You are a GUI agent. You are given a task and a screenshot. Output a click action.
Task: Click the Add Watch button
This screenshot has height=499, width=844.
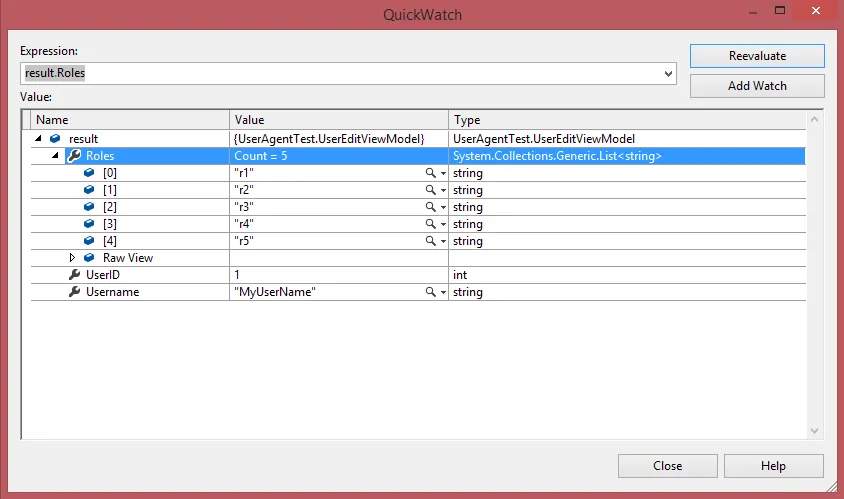click(x=757, y=86)
